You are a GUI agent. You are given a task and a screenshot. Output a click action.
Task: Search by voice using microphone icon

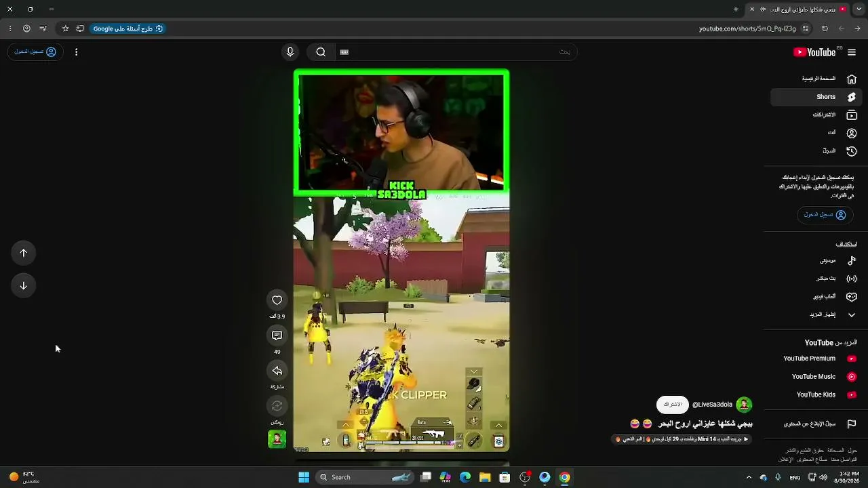pos(290,52)
